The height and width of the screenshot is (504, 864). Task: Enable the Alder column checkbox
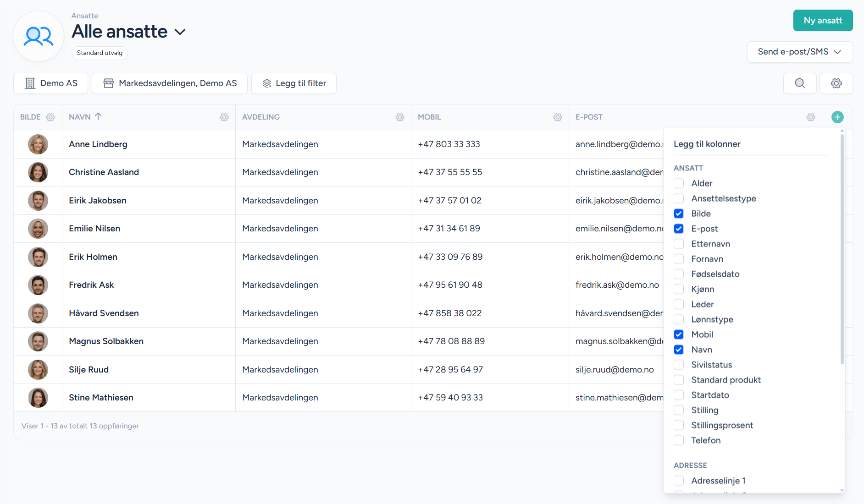679,183
